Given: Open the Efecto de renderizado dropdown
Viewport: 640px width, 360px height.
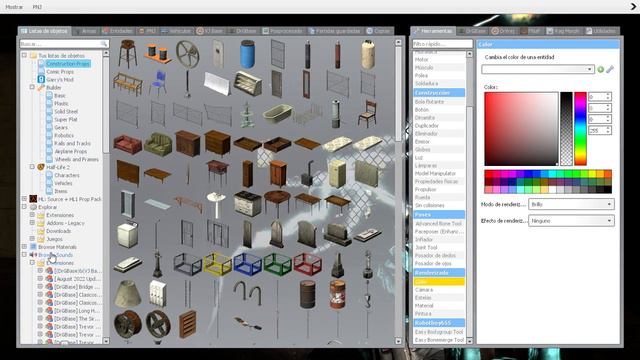Looking at the screenshot, I should pos(571,221).
